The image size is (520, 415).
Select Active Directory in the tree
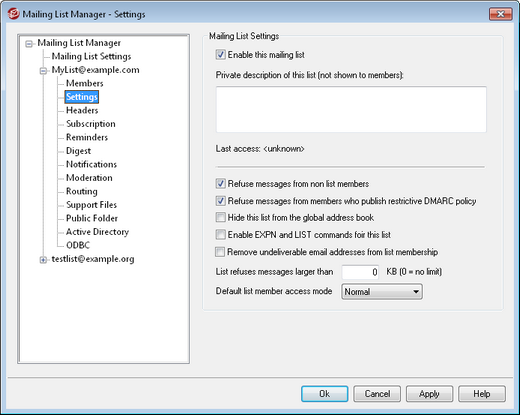click(97, 232)
